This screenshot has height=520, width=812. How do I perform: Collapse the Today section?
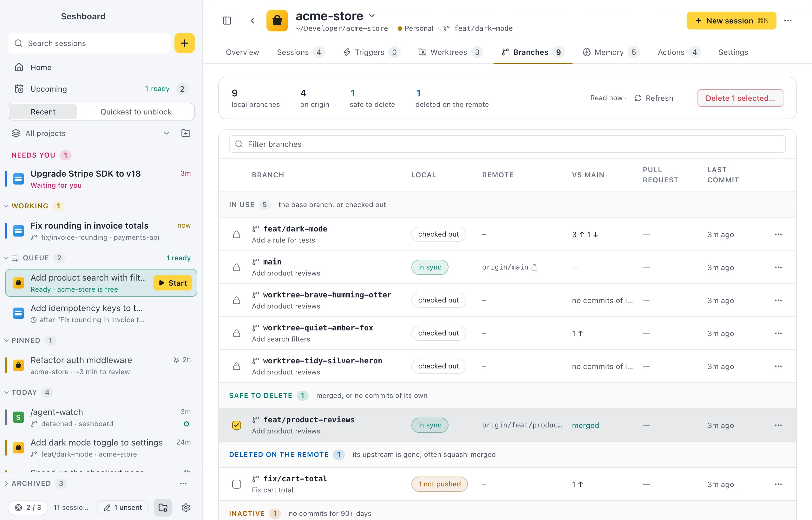(x=6, y=392)
